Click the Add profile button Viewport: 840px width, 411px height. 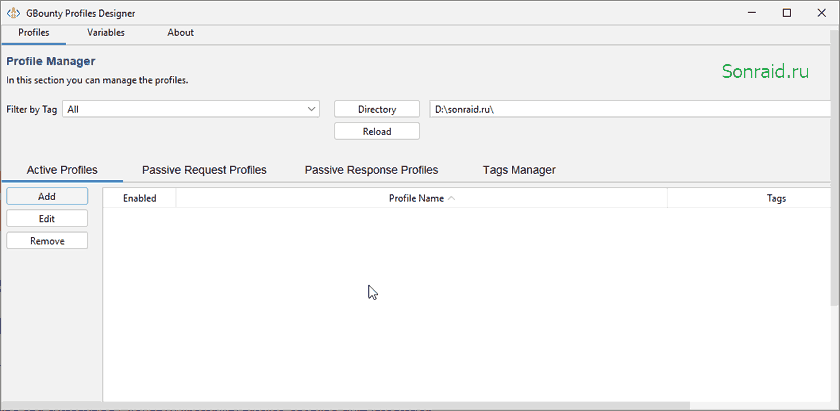pos(47,197)
